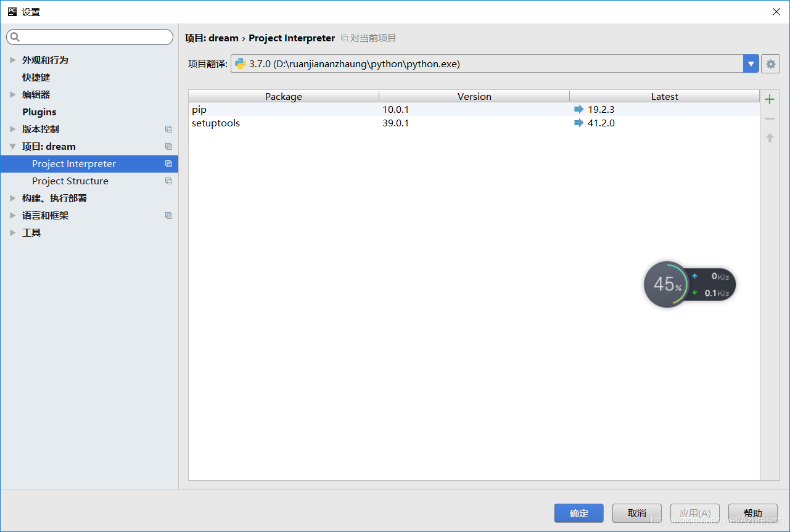Select the pip package row
This screenshot has height=532, width=790.
pyautogui.click(x=474, y=109)
